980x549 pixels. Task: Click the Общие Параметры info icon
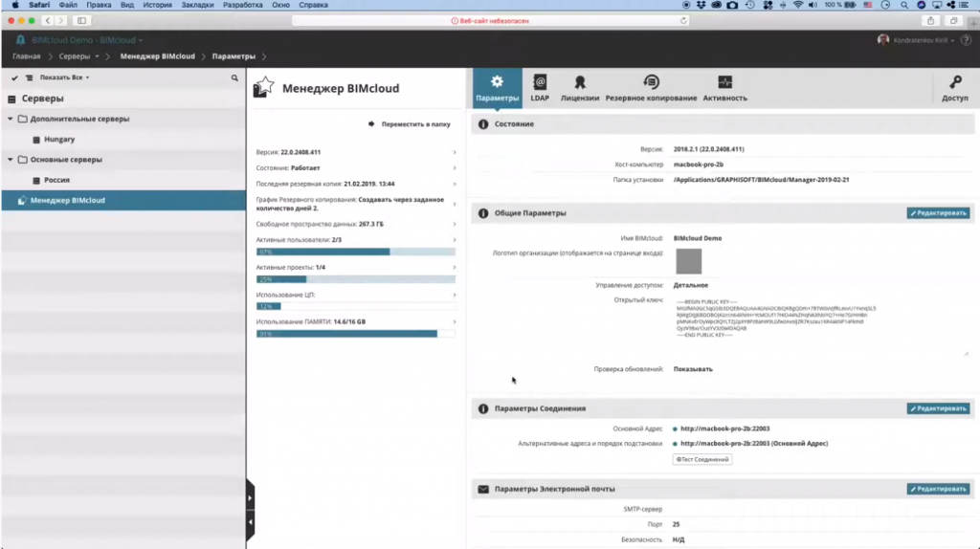(483, 213)
